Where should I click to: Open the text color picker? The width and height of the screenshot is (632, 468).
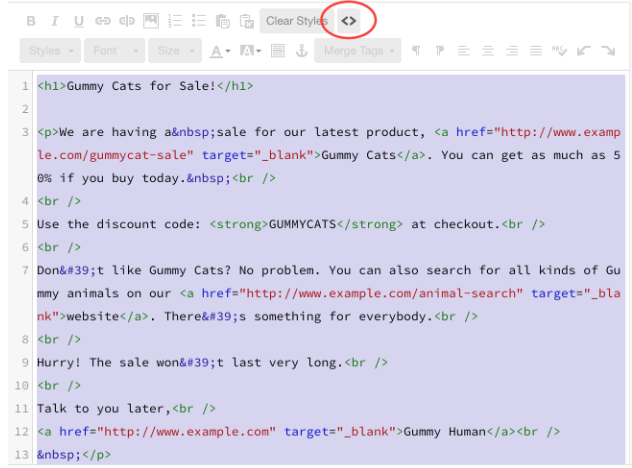tap(220, 51)
